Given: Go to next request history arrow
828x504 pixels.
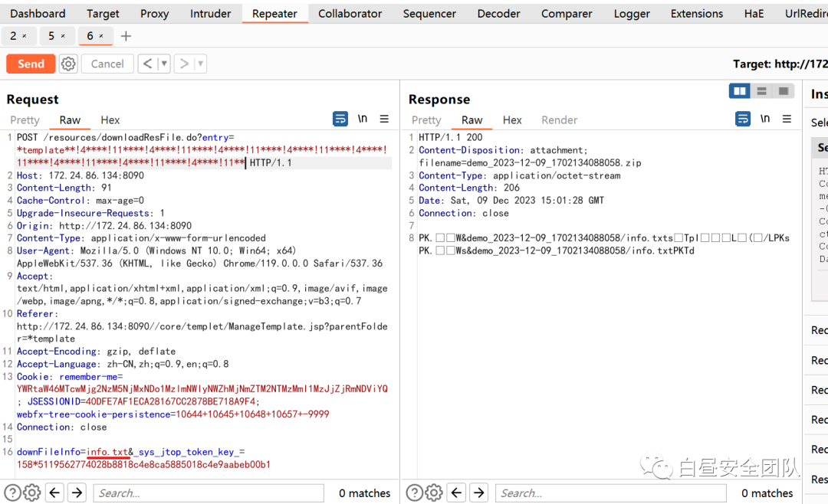Looking at the screenshot, I should click(184, 64).
